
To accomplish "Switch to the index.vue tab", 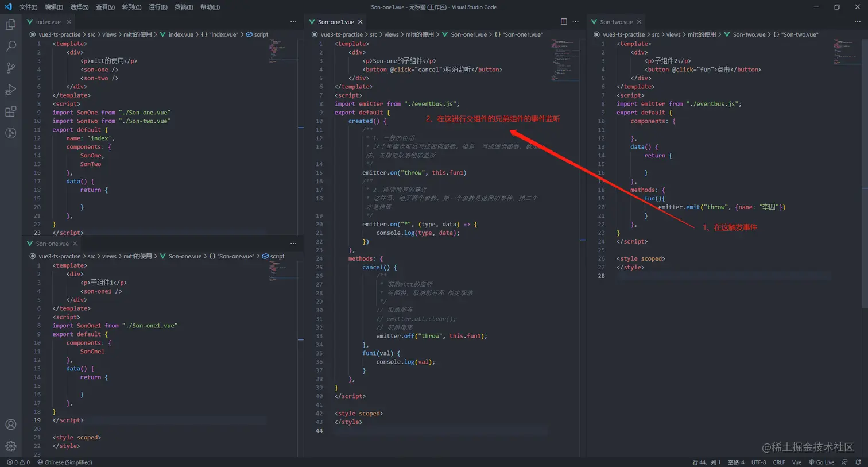I will tap(48, 22).
